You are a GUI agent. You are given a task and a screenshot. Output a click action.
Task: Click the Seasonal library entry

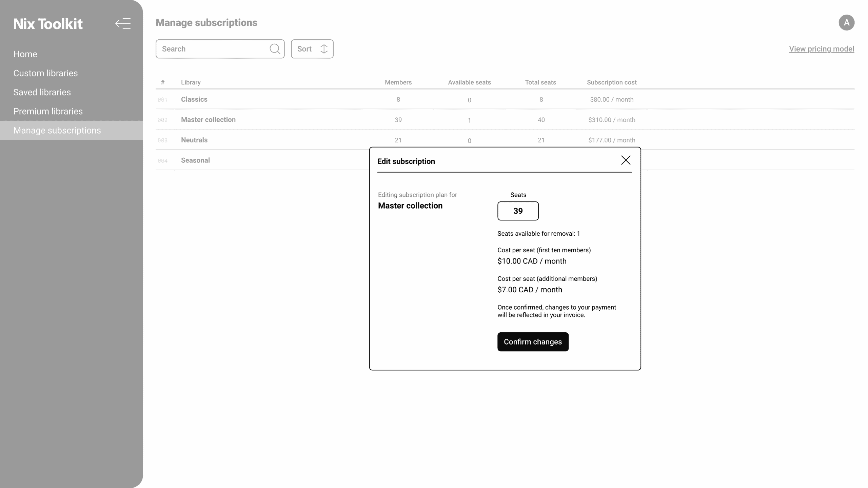(x=195, y=160)
